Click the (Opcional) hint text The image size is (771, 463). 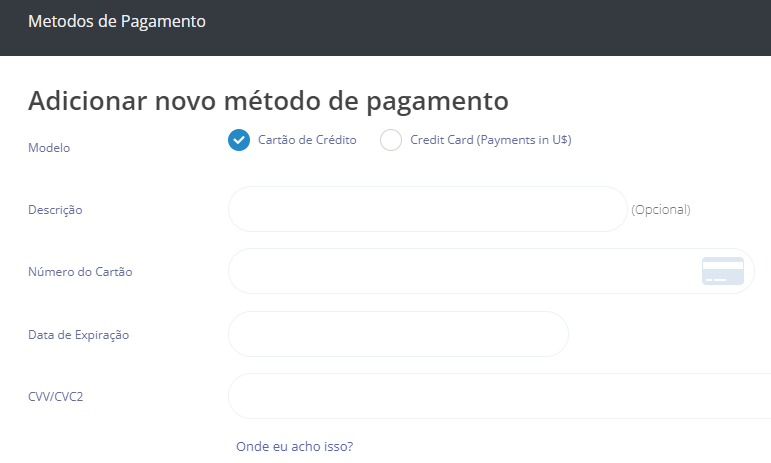click(x=661, y=210)
